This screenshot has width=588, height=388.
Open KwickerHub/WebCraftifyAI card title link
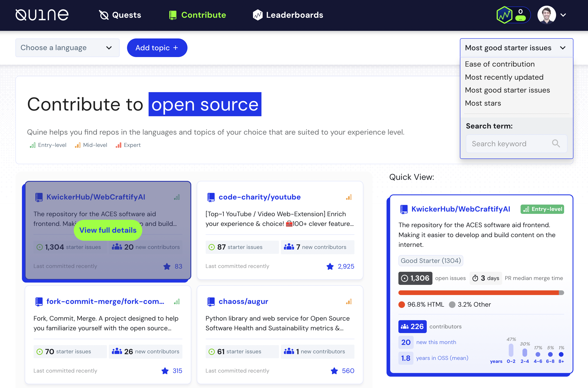(96, 197)
